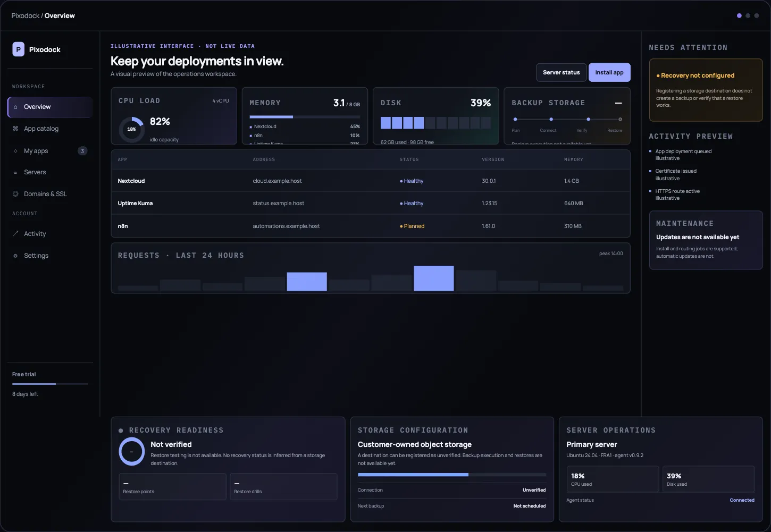
Task: Click the Restore drills card
Action: pyautogui.click(x=284, y=487)
